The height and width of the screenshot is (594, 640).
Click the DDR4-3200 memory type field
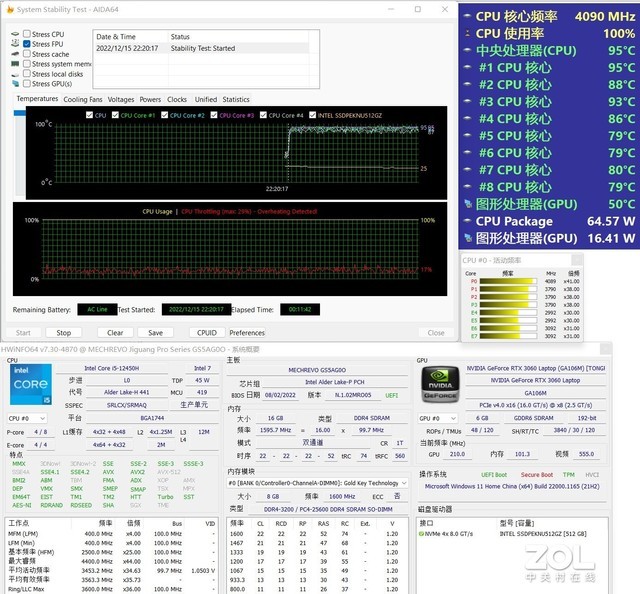328,509
